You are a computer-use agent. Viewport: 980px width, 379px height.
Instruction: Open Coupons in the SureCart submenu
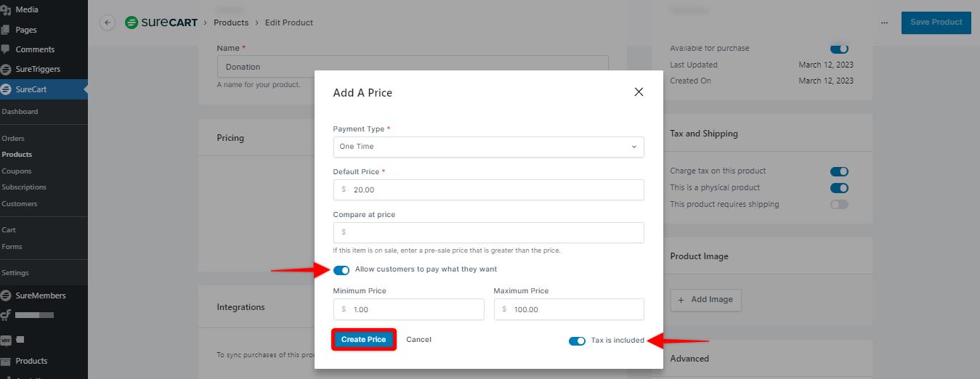[17, 171]
